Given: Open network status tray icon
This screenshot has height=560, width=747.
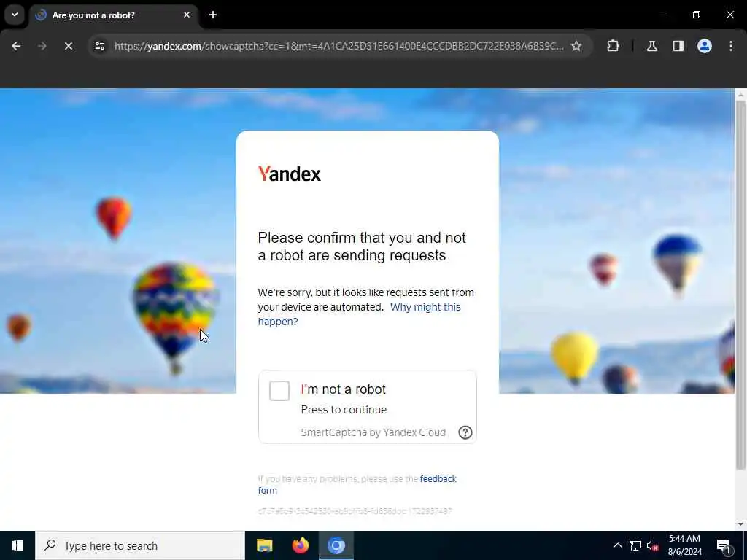Looking at the screenshot, I should [x=635, y=545].
